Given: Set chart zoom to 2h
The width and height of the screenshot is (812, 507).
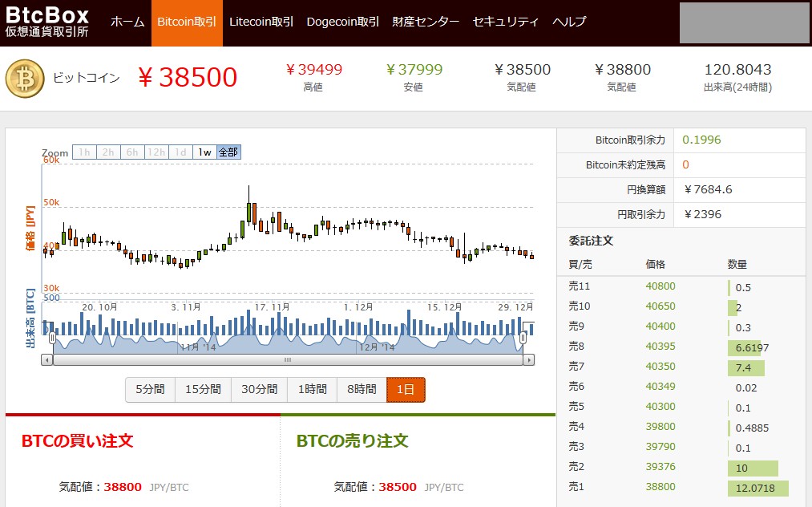Looking at the screenshot, I should pos(108,152).
